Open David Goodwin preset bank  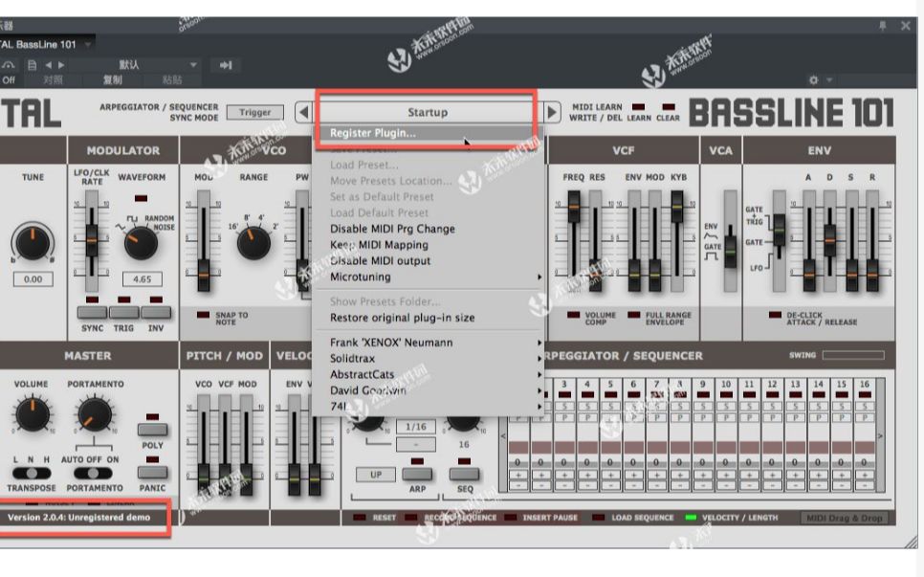point(428,390)
